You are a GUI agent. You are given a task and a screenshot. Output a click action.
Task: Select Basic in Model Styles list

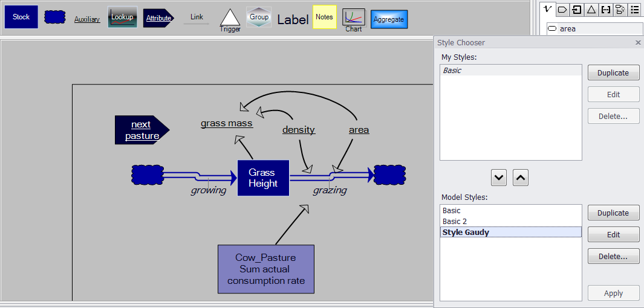pos(510,210)
